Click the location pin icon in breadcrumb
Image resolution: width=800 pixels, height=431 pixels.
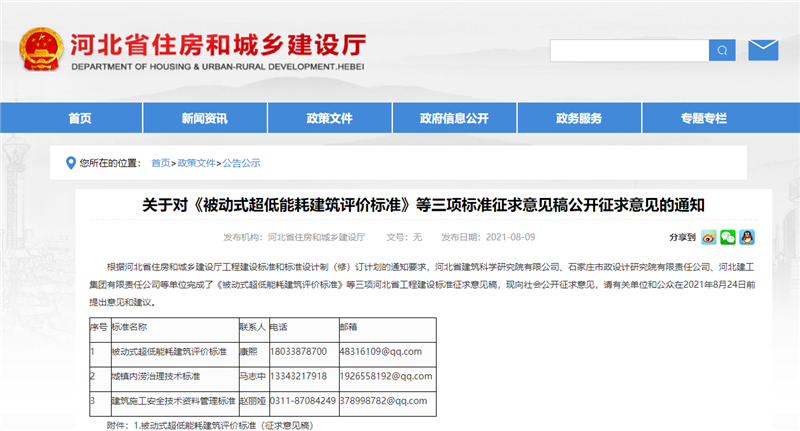point(69,162)
